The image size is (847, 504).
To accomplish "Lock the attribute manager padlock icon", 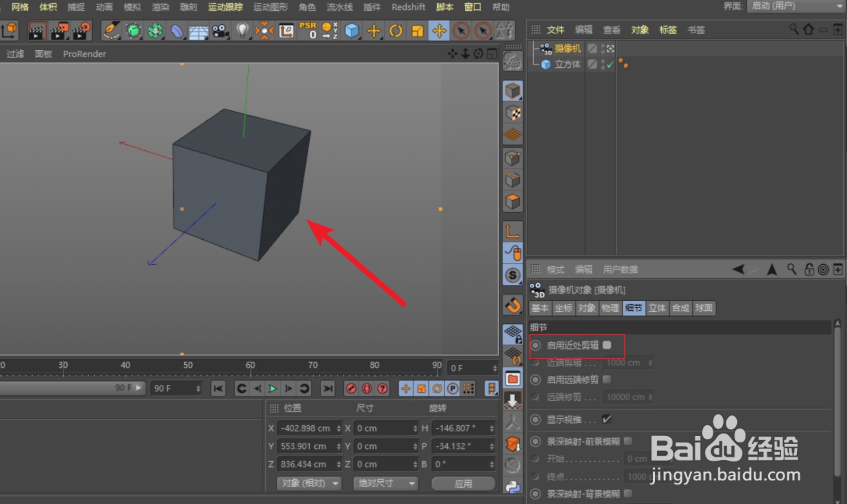I will point(809,269).
